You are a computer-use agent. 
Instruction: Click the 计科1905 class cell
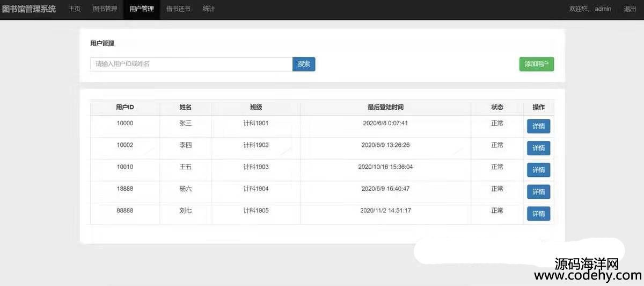(x=256, y=211)
